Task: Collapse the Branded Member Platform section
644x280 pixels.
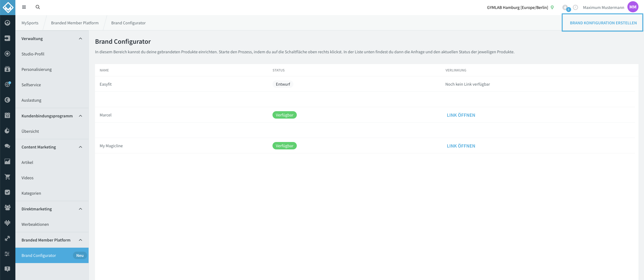Action: [81, 240]
